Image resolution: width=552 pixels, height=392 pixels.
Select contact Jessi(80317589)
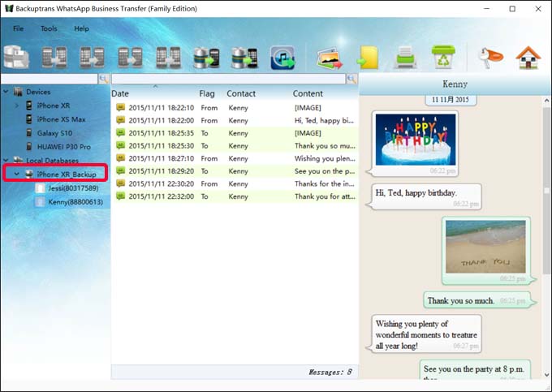73,188
